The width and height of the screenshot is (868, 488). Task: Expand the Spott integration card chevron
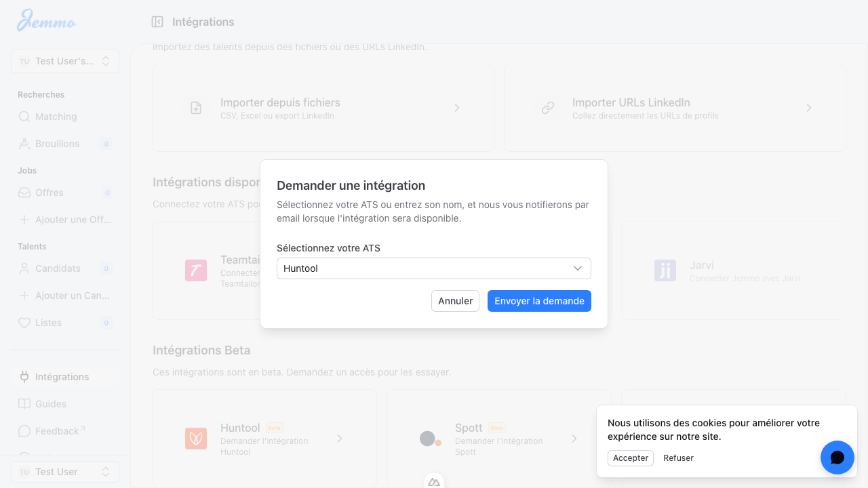pyautogui.click(x=574, y=439)
